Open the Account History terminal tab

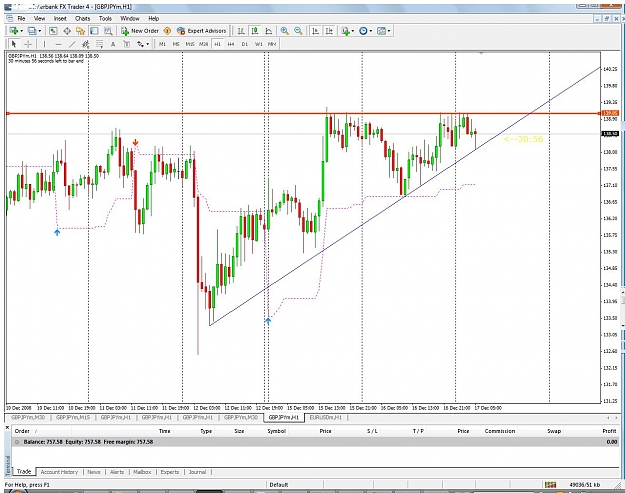coord(59,472)
